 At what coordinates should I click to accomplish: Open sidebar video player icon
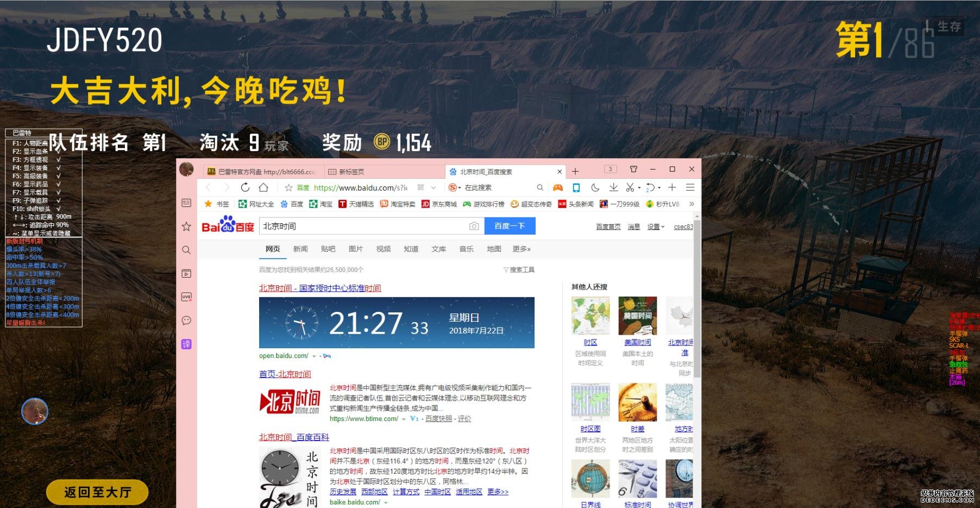[x=186, y=273]
